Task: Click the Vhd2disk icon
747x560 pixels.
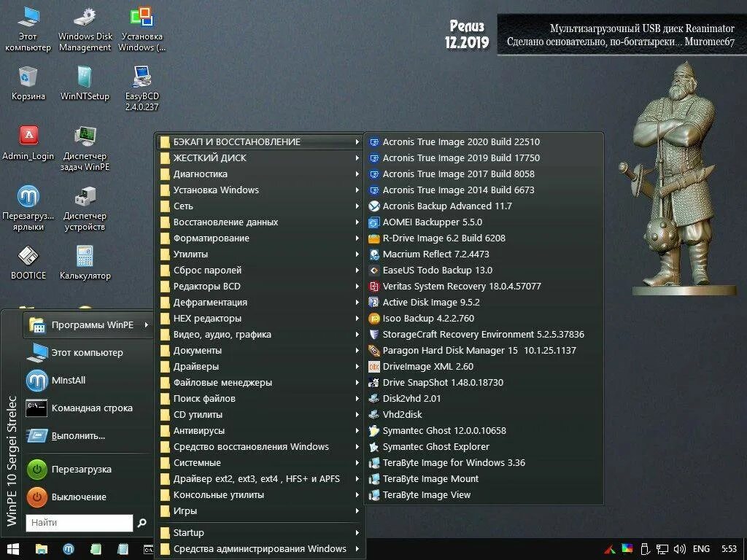Action: coord(374,415)
